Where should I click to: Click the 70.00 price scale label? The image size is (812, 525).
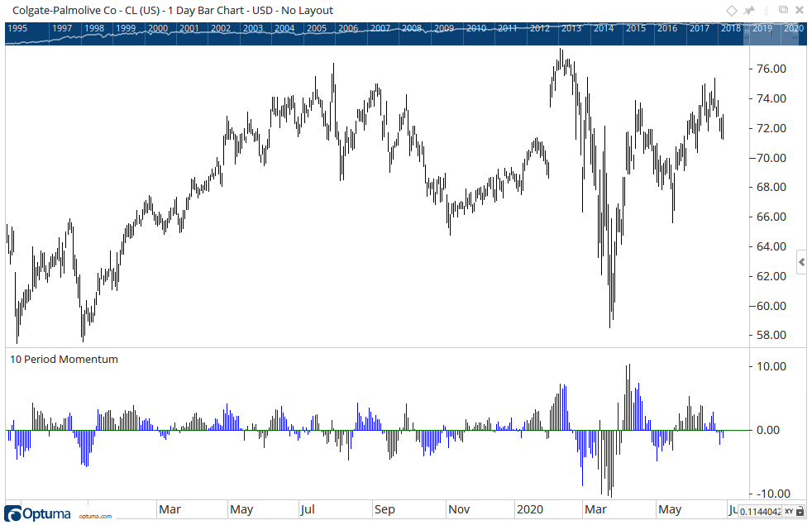pyautogui.click(x=771, y=158)
